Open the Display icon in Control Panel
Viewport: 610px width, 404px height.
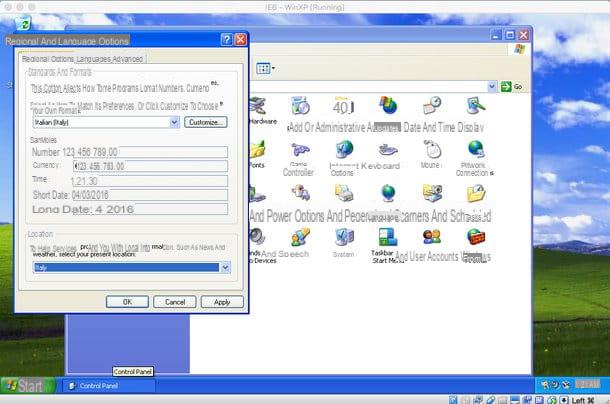(475, 106)
